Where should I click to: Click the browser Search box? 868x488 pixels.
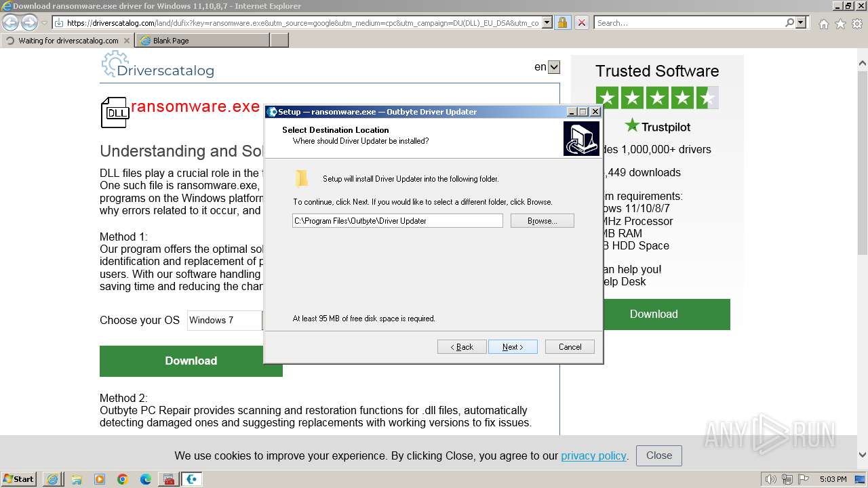pos(689,22)
